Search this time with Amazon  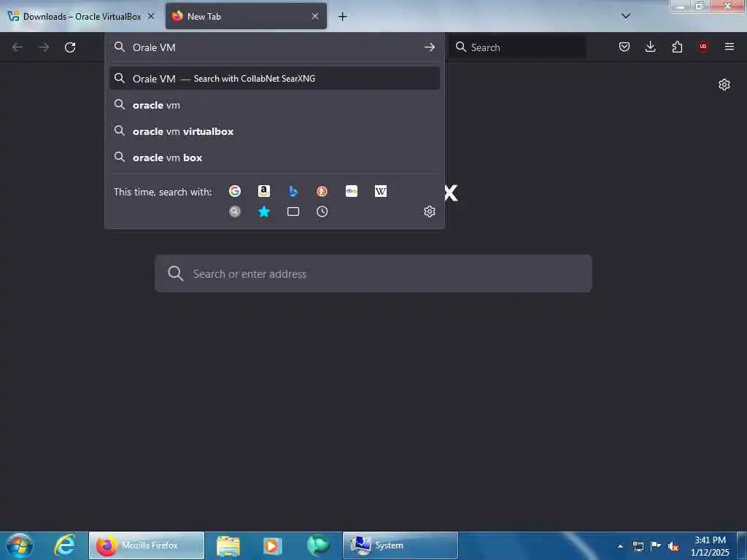click(x=264, y=191)
